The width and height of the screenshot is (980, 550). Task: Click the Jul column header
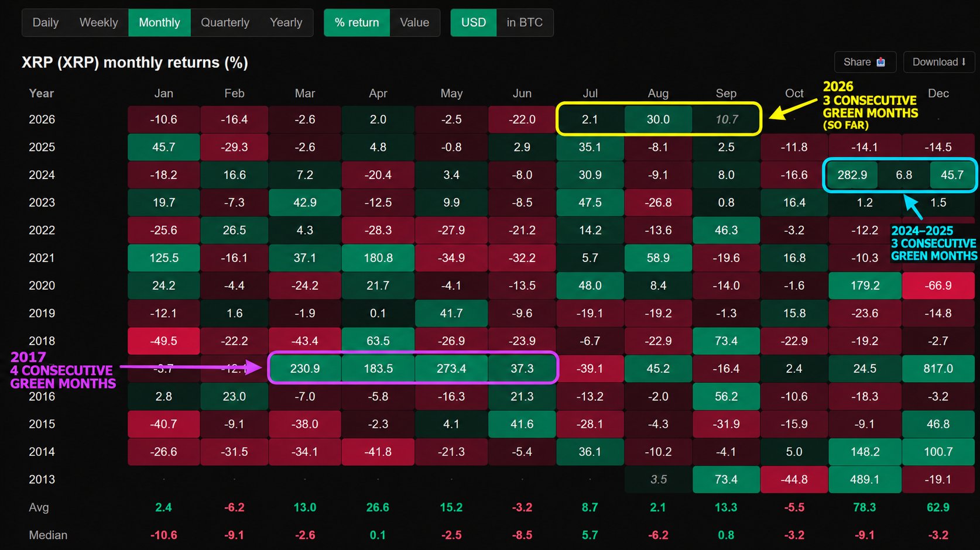590,94
